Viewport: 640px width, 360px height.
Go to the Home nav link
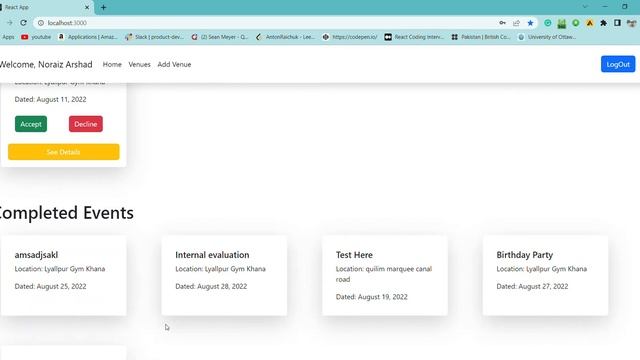[x=112, y=64]
